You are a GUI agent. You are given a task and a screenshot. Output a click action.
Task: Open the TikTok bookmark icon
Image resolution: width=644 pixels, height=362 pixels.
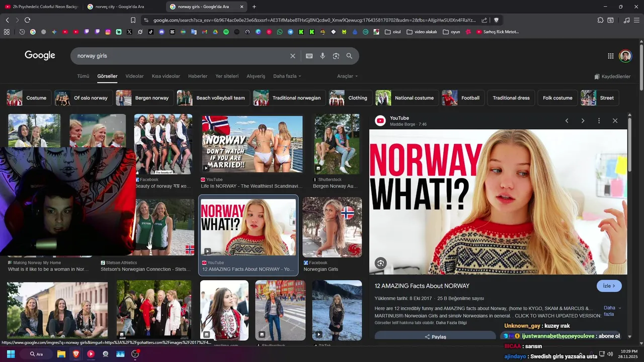click(x=151, y=32)
